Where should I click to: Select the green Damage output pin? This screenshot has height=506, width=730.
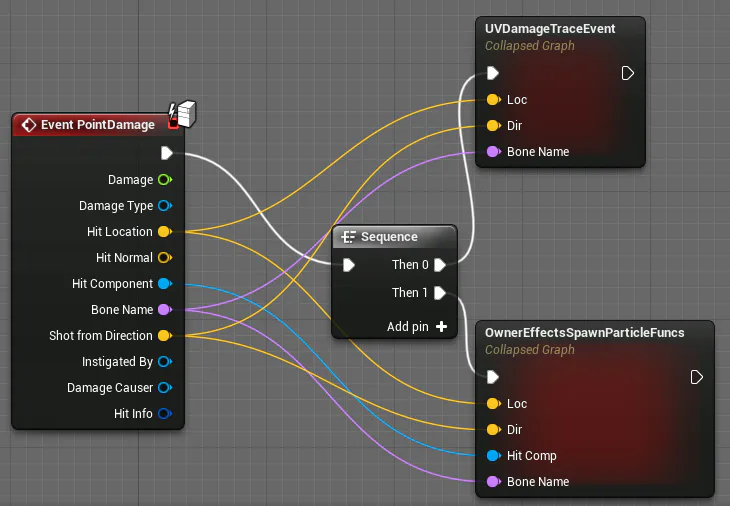tap(165, 180)
